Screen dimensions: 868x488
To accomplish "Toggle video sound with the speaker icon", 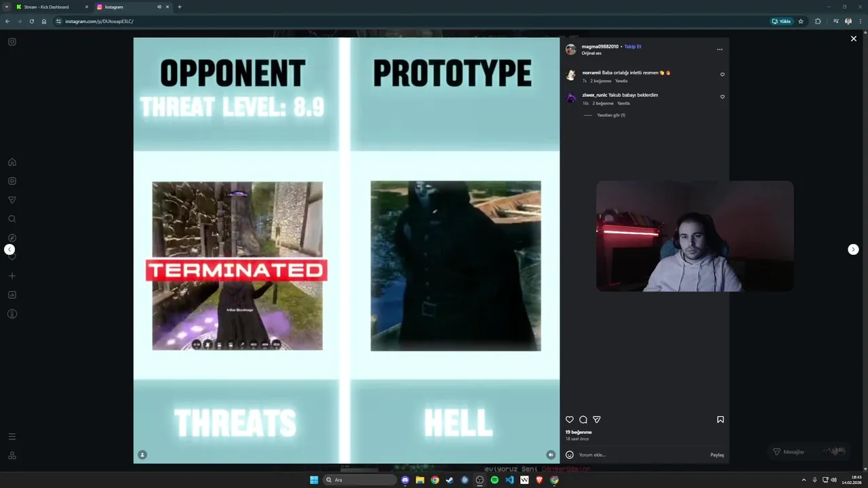I will click(551, 455).
